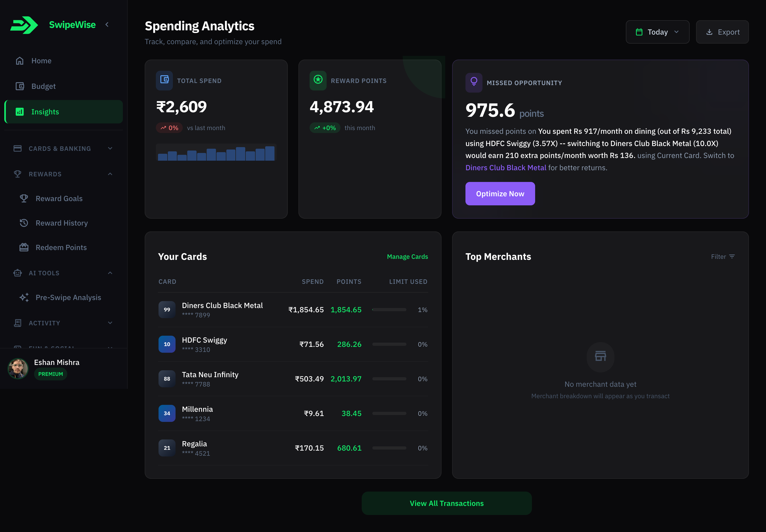
Task: Open the Budget page
Action: point(63,86)
